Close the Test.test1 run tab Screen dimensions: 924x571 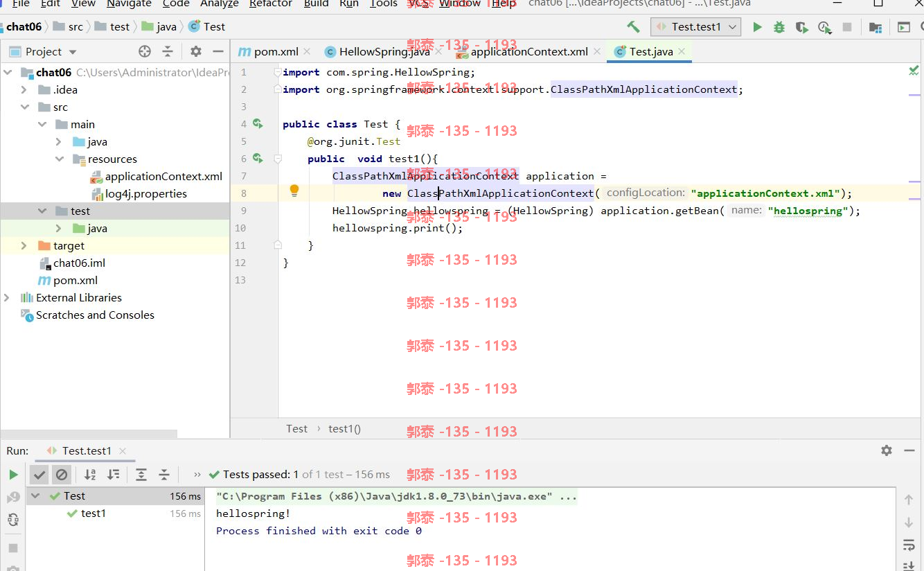tap(123, 450)
